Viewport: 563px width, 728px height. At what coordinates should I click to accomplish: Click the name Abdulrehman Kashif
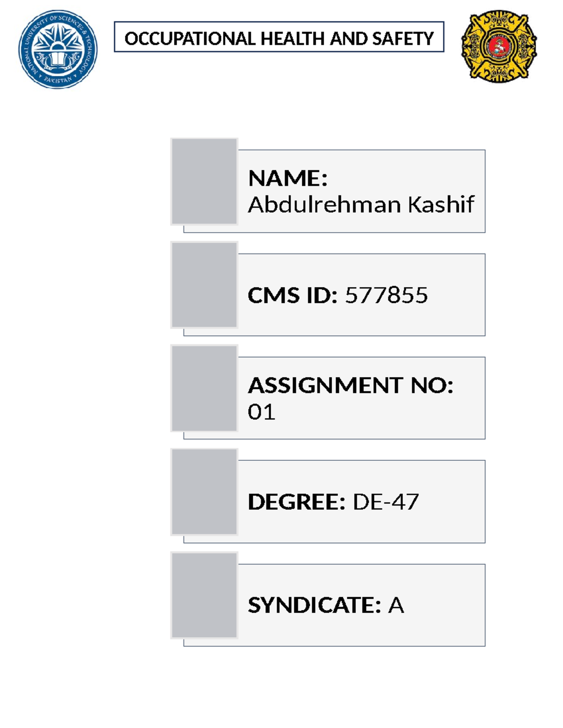coord(361,205)
